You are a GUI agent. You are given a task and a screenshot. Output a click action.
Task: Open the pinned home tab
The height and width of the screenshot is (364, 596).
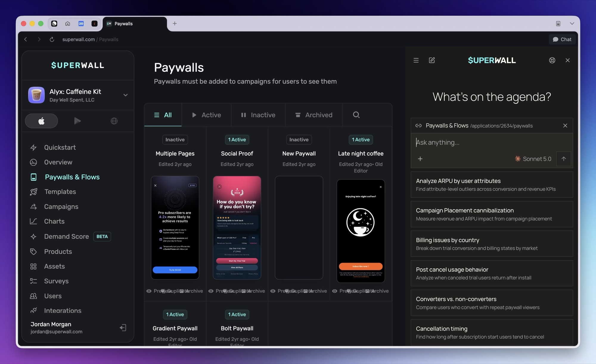point(68,24)
